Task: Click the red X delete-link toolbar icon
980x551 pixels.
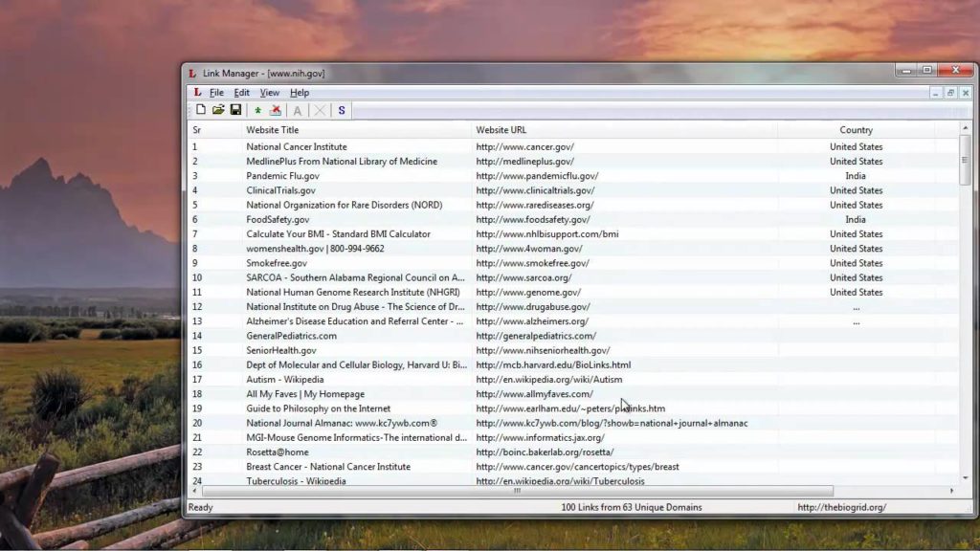Action: click(276, 111)
